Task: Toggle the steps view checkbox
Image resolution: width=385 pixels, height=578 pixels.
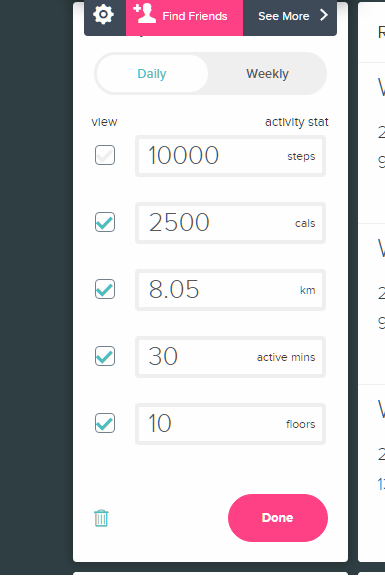Action: pyautogui.click(x=105, y=155)
